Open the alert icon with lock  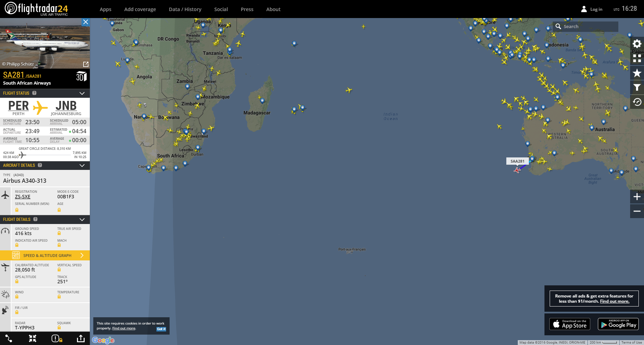coord(57,338)
